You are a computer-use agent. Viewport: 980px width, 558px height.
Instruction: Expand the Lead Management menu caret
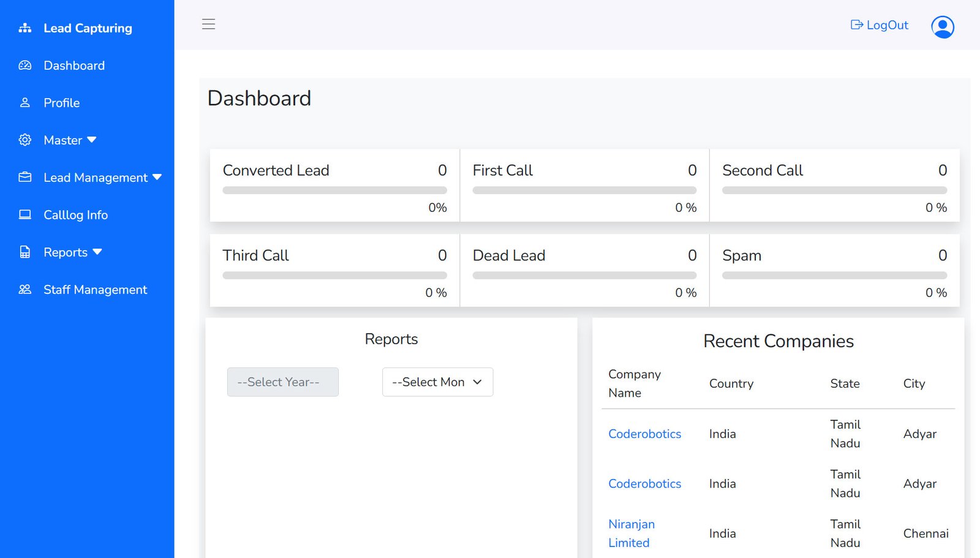[157, 178]
